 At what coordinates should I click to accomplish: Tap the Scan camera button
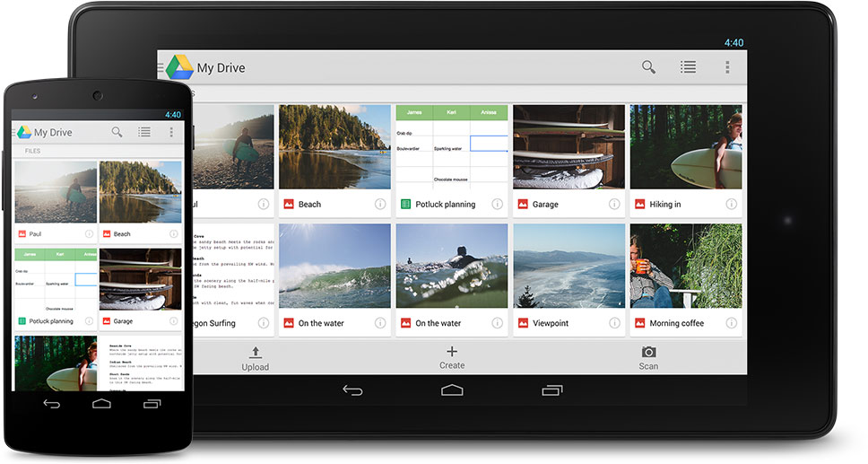pyautogui.click(x=648, y=357)
